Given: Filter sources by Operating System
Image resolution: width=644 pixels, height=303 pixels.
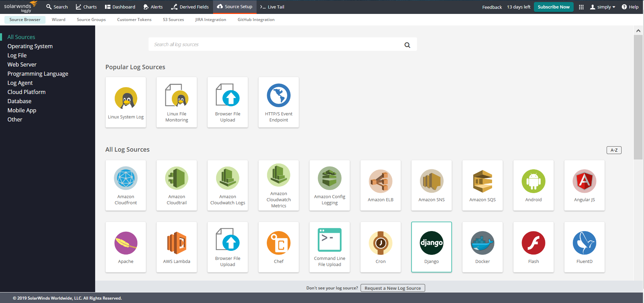Looking at the screenshot, I should tap(30, 46).
